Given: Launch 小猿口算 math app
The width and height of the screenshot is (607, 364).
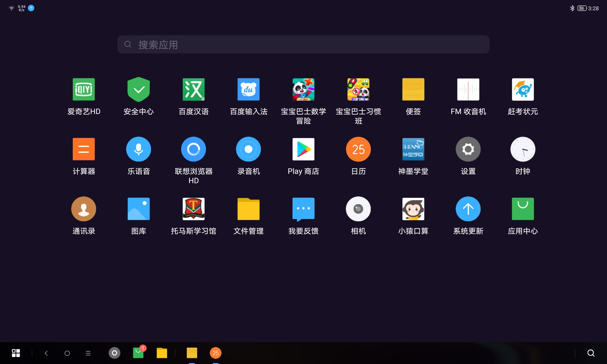Looking at the screenshot, I should (413, 209).
